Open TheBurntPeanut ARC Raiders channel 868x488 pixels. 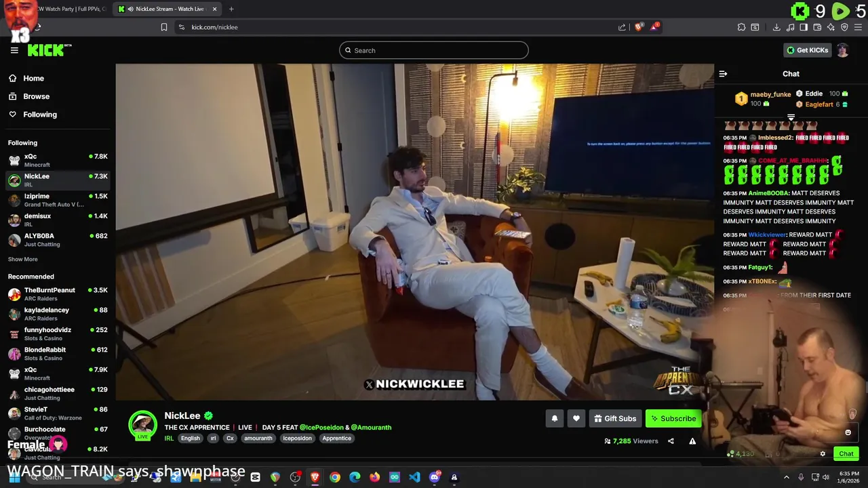tap(58, 293)
